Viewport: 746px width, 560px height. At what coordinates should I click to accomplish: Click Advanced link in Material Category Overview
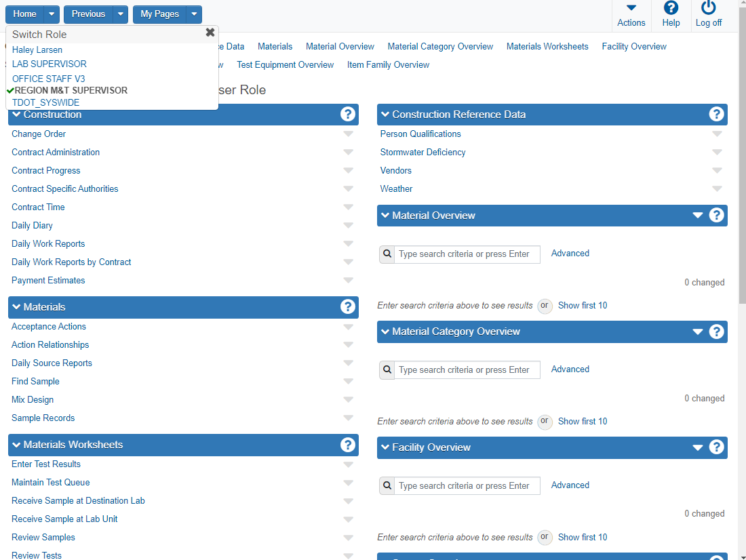click(570, 369)
